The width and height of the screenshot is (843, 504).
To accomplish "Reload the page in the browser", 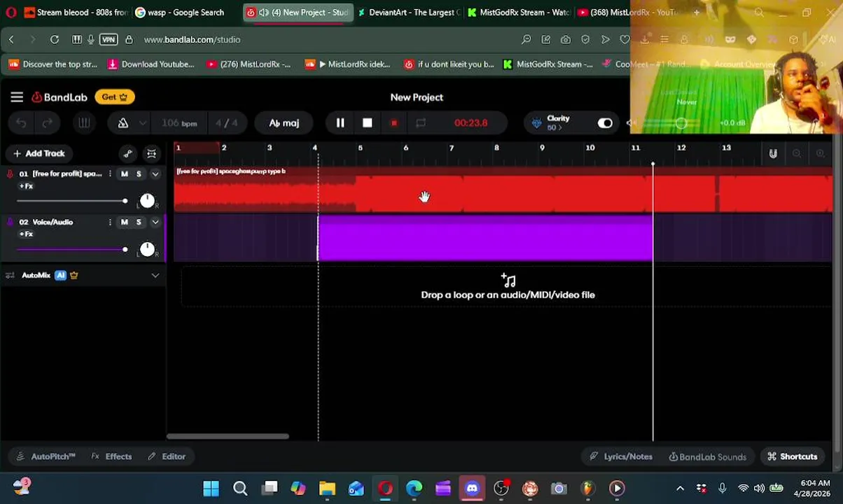I will pos(55,40).
